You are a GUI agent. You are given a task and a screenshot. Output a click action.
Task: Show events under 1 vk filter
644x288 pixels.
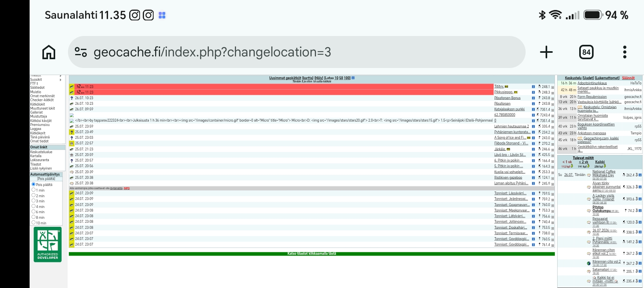click(567, 162)
